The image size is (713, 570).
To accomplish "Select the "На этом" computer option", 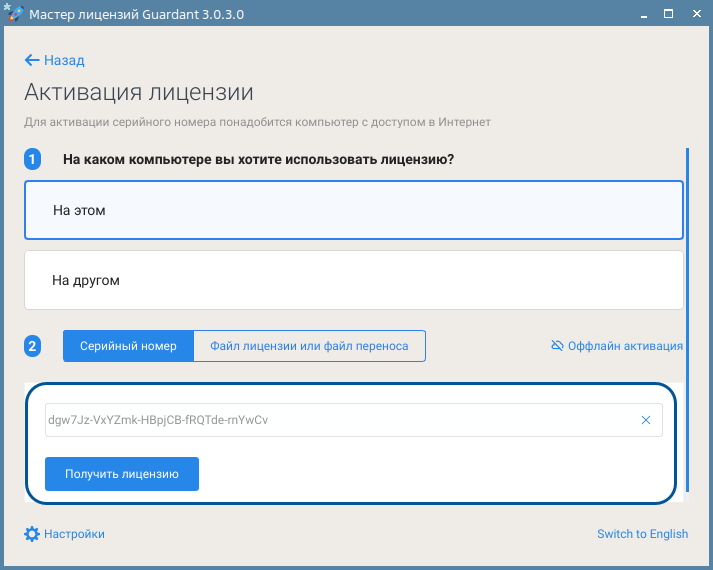I will click(x=353, y=210).
